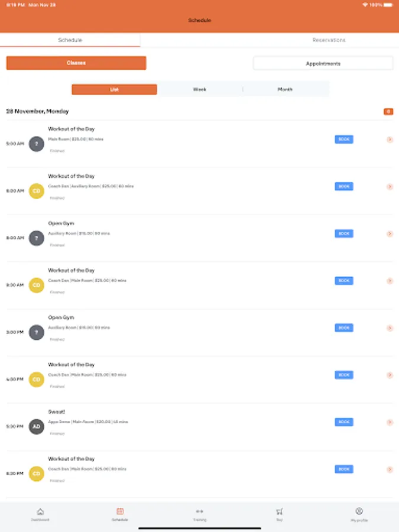Open the Dashboard tab icon
Screen dimensions: 399x532
click(x=40, y=513)
